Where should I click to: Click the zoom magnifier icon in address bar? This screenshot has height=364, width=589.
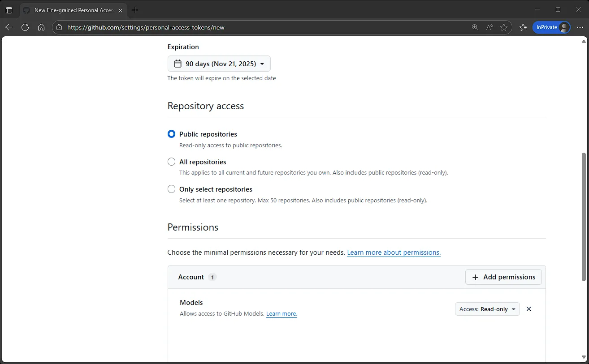tap(475, 27)
